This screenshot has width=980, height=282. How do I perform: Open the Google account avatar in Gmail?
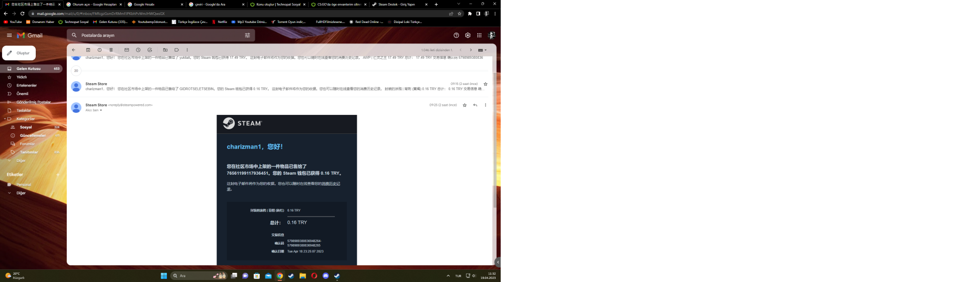(492, 35)
